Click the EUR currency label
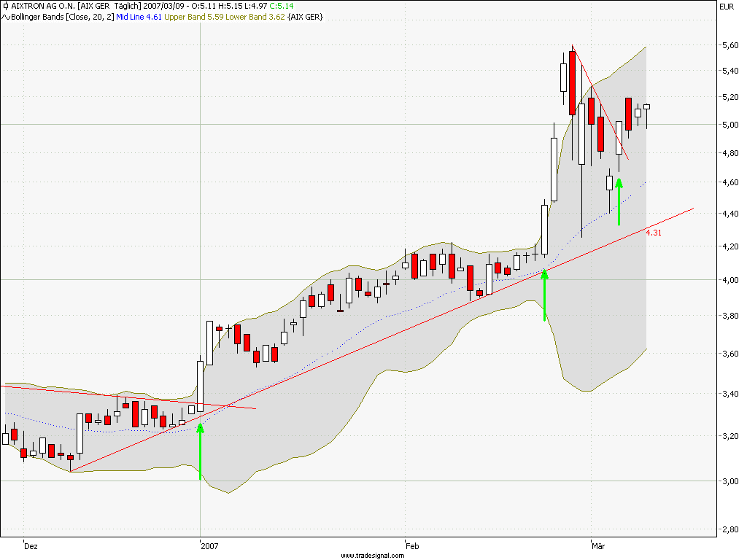This screenshot has width=747, height=560. click(x=727, y=7)
